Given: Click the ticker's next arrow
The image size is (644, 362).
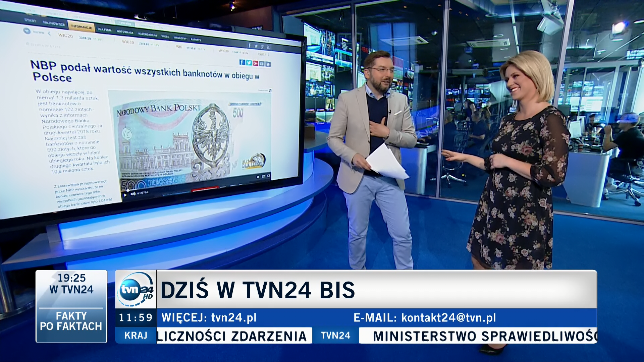Looking at the screenshot, I should pos(269,55).
